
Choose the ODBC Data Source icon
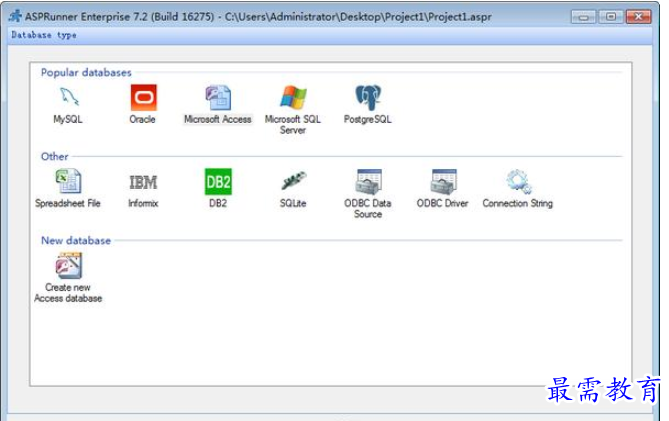(368, 181)
